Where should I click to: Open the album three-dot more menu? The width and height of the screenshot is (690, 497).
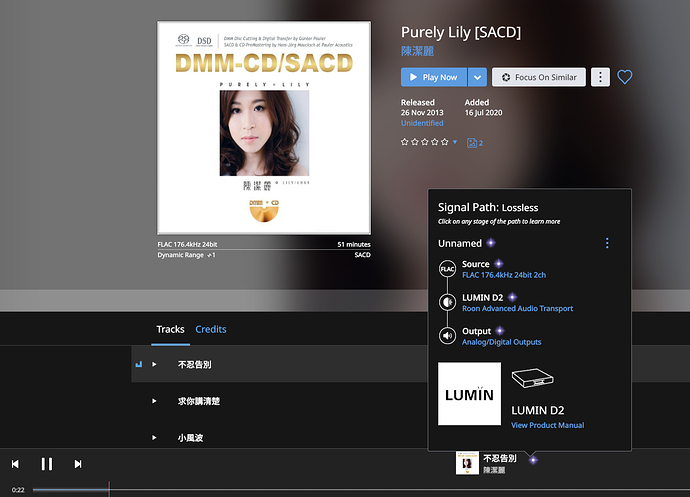600,77
